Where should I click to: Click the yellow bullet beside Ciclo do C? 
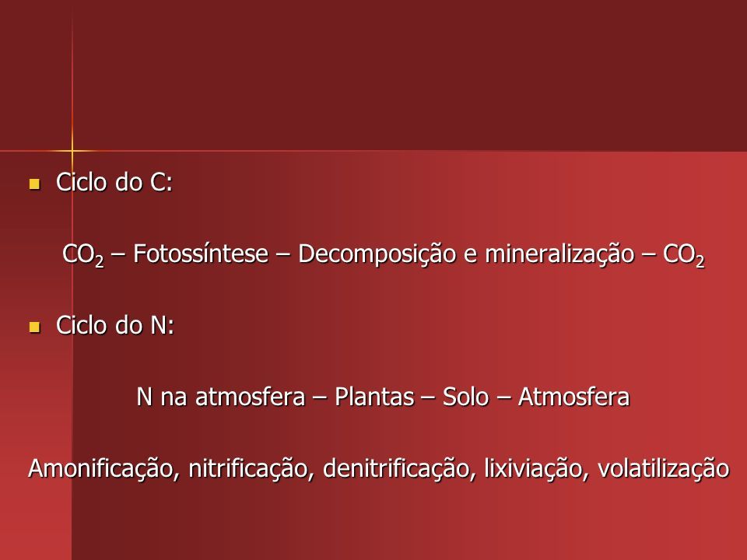(x=35, y=184)
